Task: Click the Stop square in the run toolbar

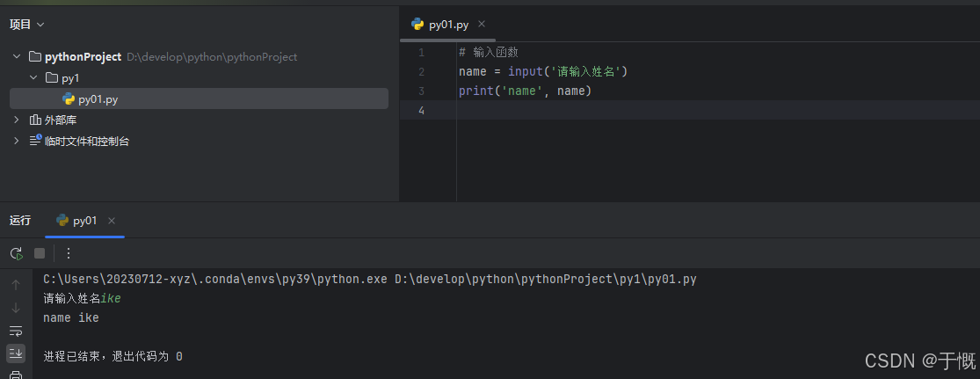Action: tap(40, 253)
